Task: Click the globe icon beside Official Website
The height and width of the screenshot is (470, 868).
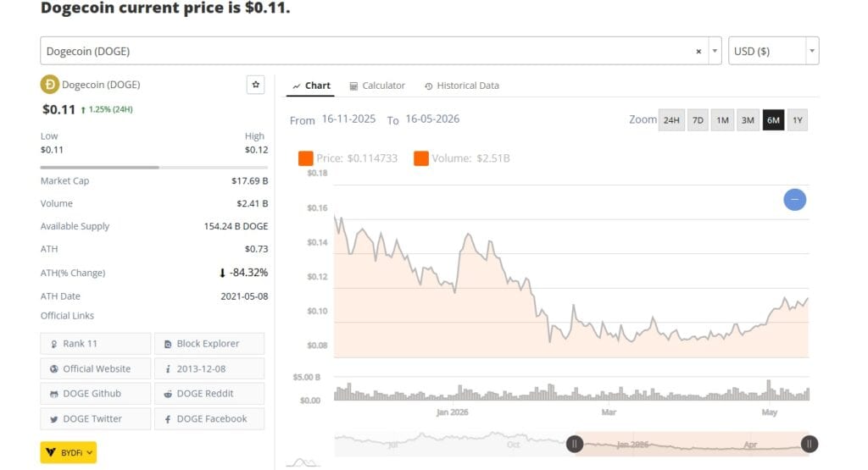Action: (x=53, y=369)
